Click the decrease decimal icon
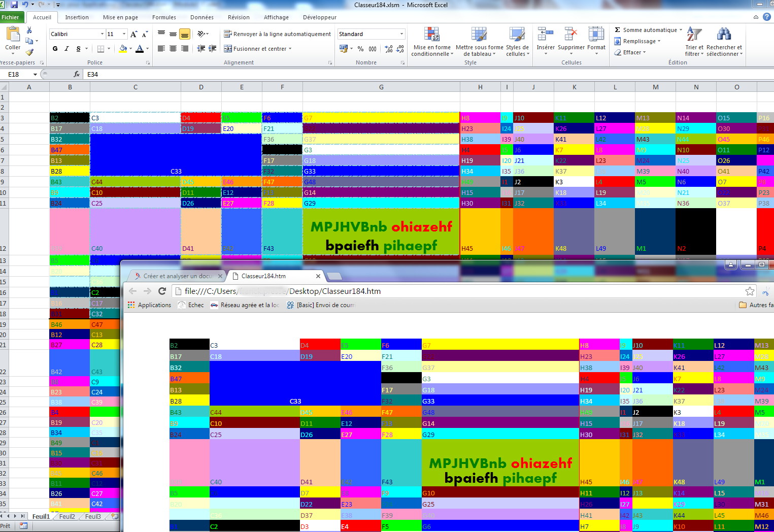This screenshot has width=774, height=532. 400,49
